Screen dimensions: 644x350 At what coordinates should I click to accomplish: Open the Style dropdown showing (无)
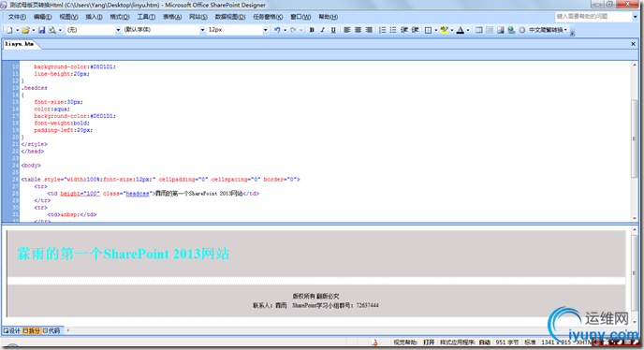pyautogui.click(x=118, y=30)
